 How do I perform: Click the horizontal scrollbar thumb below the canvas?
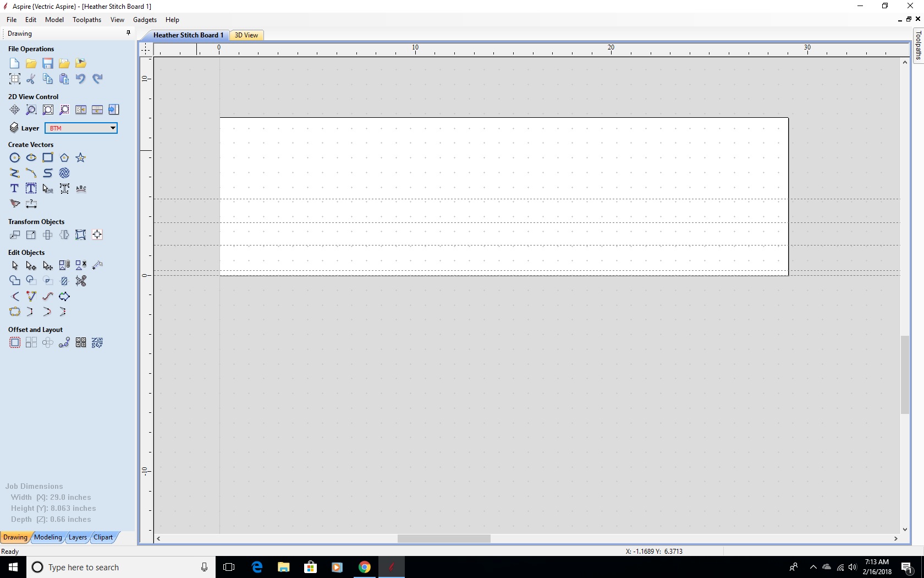(444, 539)
